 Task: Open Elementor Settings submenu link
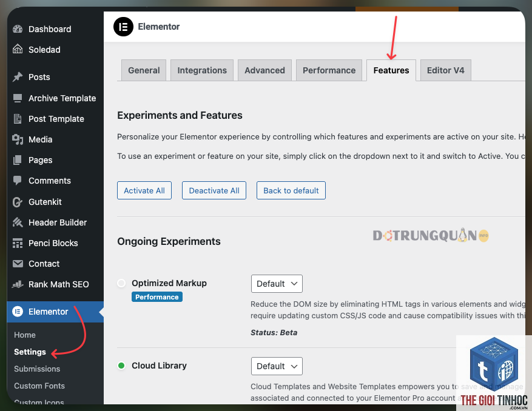click(x=30, y=352)
